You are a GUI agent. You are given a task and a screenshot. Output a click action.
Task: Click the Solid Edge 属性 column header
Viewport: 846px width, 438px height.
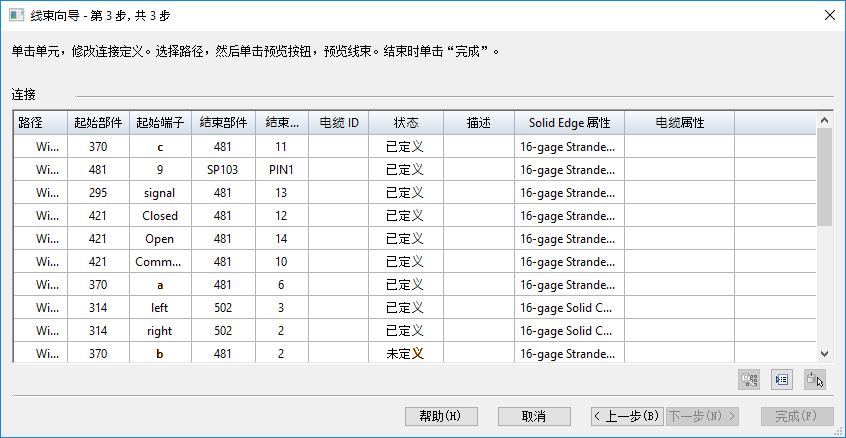[x=570, y=123]
